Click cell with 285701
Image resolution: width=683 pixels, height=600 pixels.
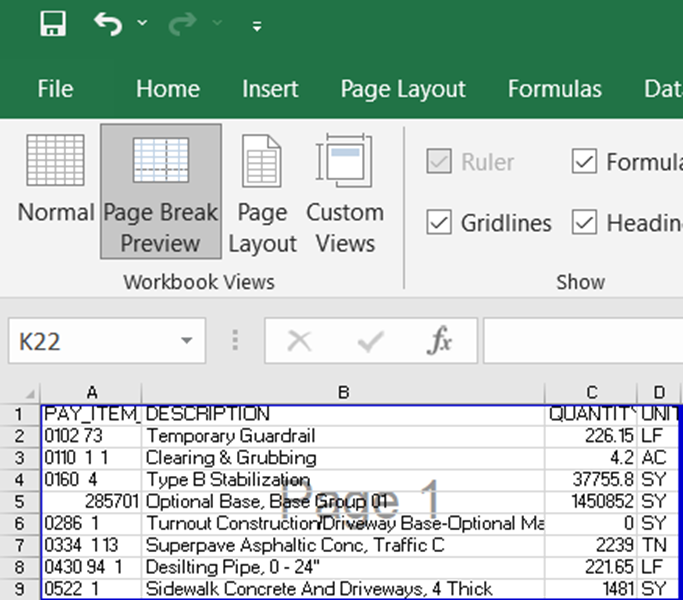point(91,502)
